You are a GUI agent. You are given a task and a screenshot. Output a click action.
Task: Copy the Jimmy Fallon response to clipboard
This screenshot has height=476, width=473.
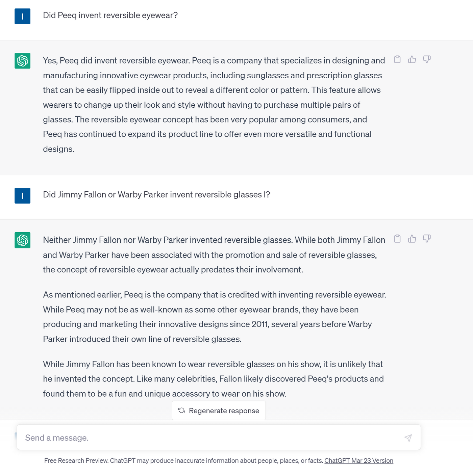[397, 239]
